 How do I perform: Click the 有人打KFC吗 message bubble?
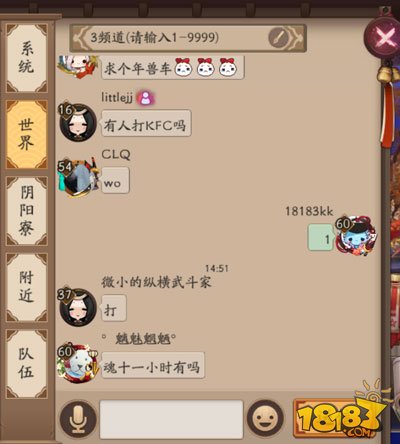coord(146,123)
